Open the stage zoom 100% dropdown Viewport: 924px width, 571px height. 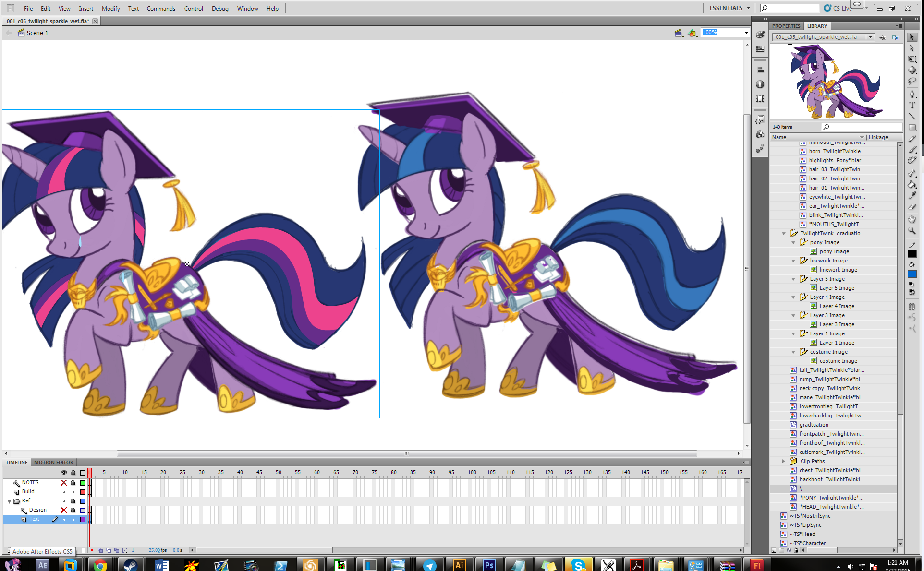[746, 33]
